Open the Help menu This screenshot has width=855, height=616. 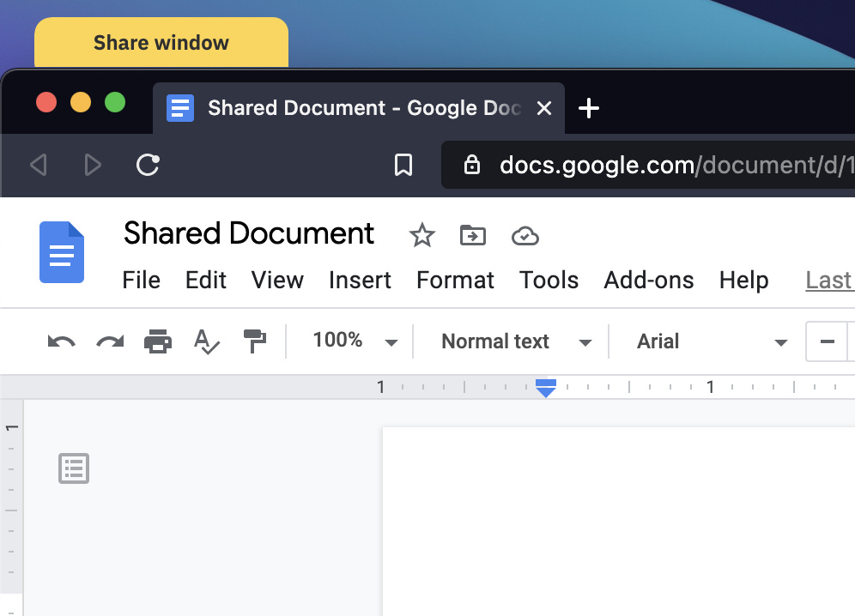(x=743, y=281)
